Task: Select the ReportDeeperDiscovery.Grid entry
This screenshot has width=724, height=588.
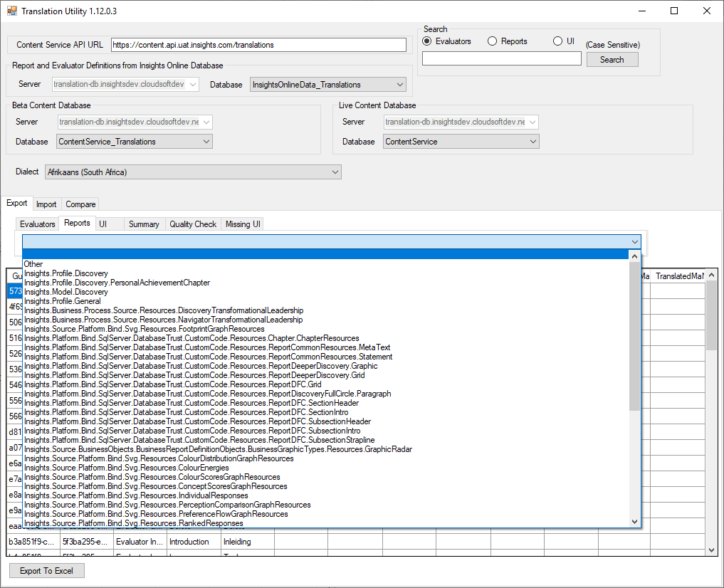Action: click(325, 374)
